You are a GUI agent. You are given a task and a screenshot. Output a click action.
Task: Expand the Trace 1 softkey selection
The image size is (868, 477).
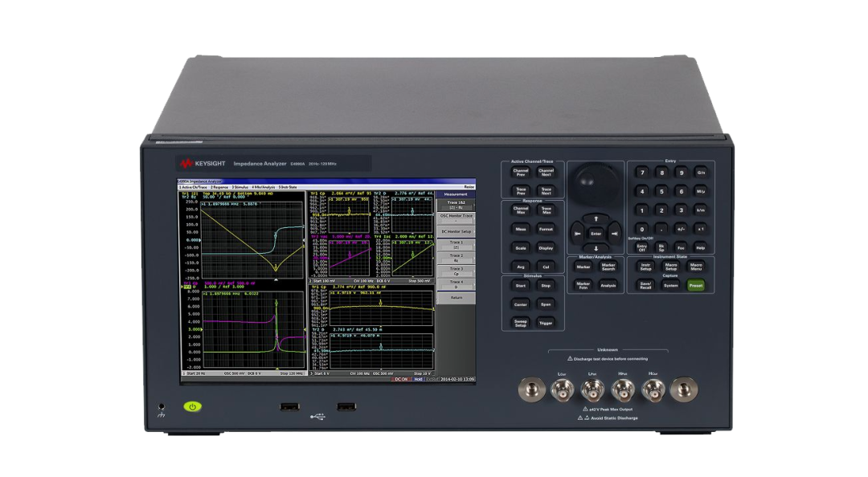(456, 244)
